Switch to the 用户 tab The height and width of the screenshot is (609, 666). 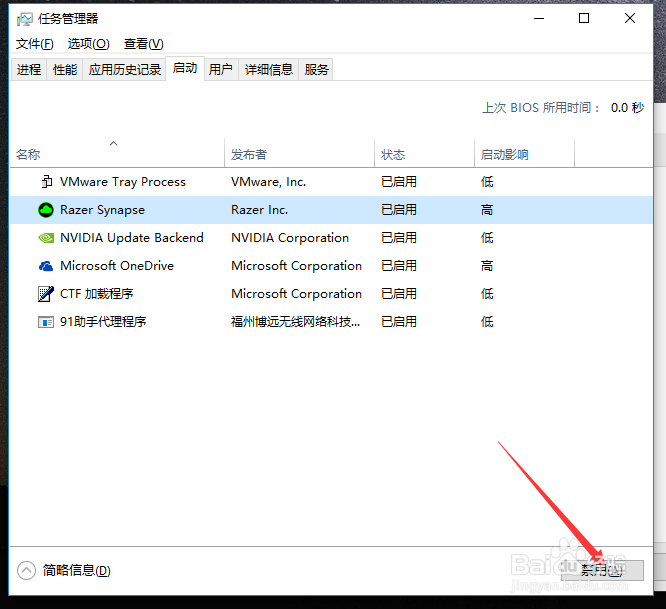coord(221,69)
